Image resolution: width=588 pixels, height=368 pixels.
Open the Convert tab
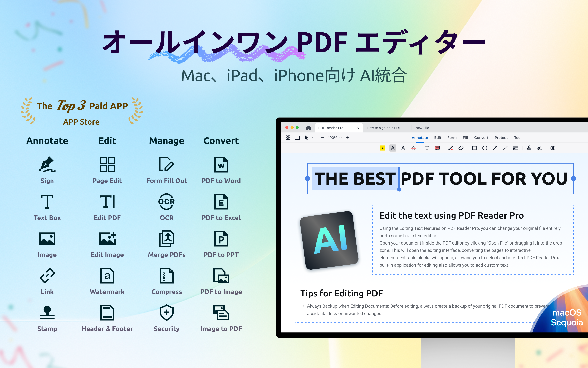(481, 138)
